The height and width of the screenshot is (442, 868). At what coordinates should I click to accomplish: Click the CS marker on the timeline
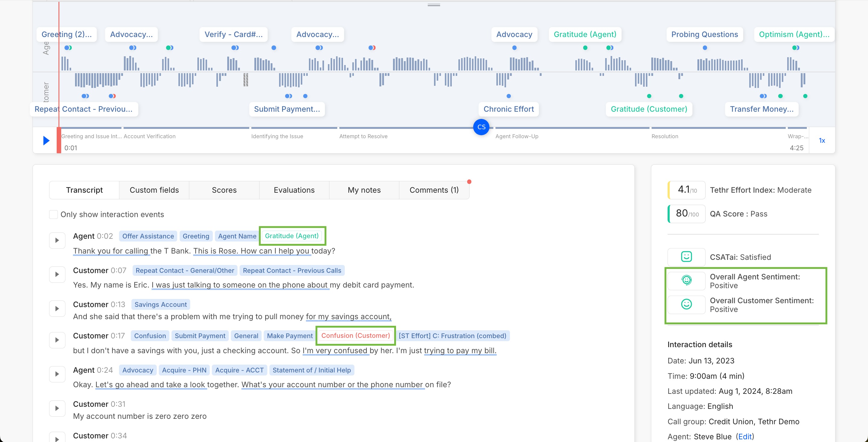click(x=481, y=127)
